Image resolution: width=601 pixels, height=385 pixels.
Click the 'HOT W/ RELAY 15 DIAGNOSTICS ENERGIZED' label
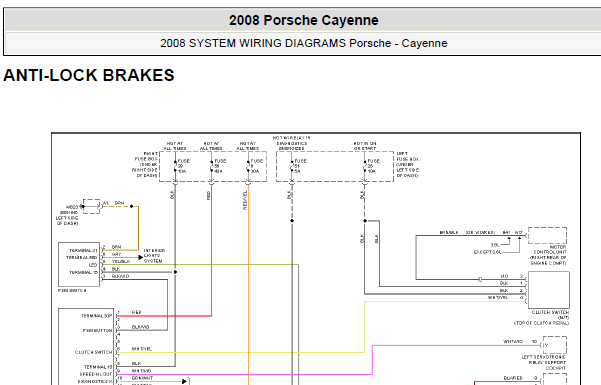[292, 143]
